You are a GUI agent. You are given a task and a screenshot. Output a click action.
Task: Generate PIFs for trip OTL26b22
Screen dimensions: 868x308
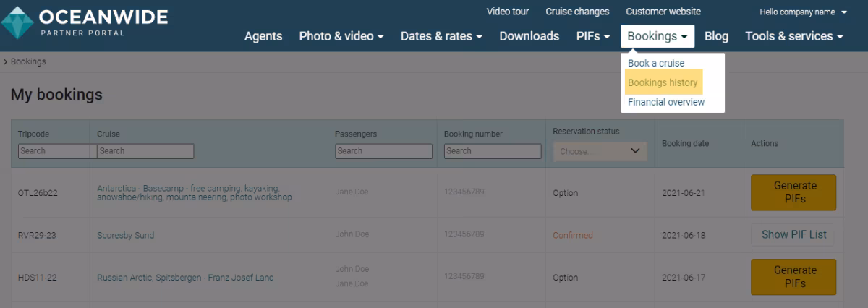click(793, 192)
